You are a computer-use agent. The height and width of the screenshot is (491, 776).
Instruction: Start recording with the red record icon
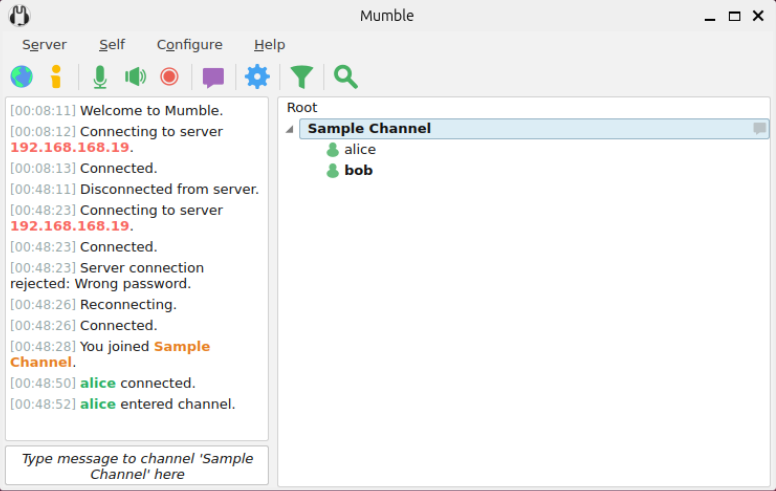[x=169, y=77]
